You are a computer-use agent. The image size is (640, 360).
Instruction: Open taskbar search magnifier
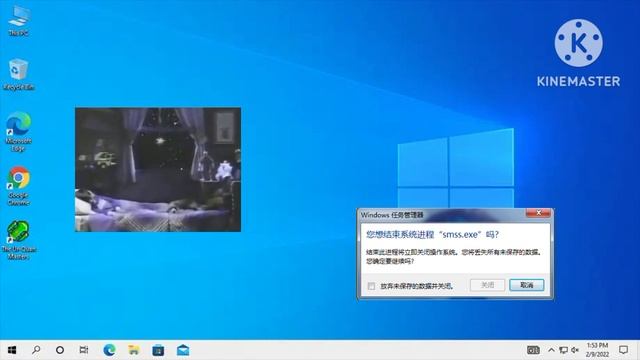36,350
